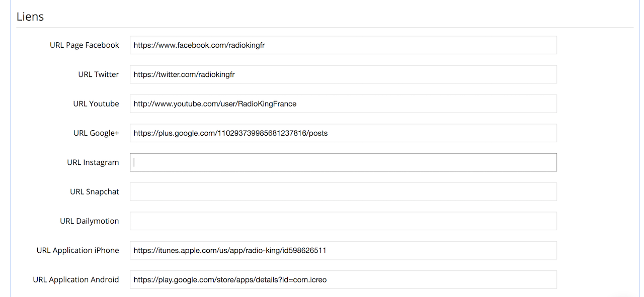The image size is (644, 297).
Task: Focus the empty URL Snapchat field
Action: (343, 191)
